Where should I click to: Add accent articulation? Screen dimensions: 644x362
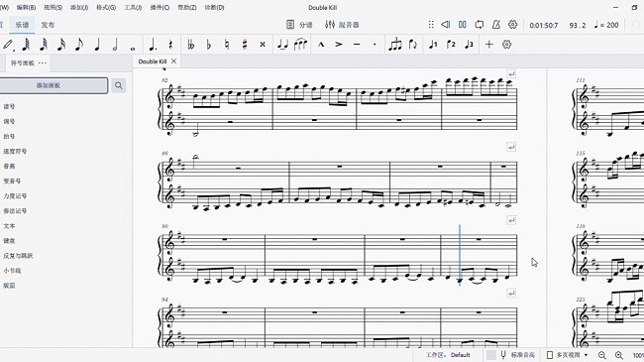339,45
